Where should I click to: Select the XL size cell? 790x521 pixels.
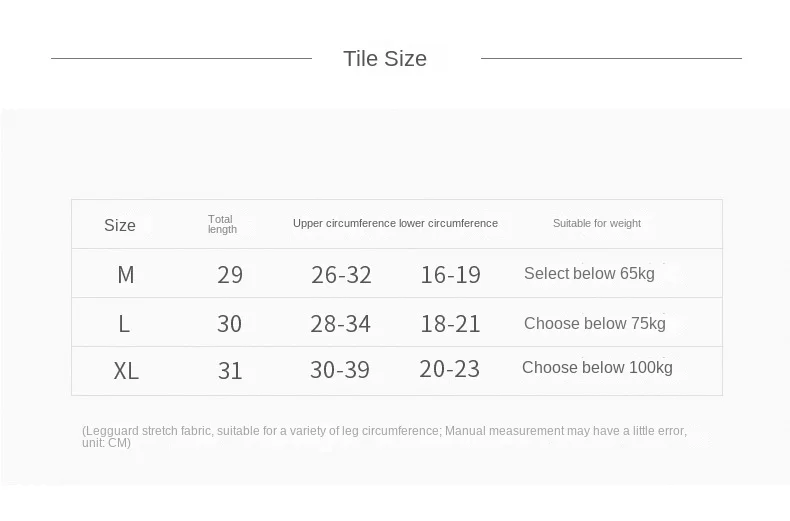point(126,371)
